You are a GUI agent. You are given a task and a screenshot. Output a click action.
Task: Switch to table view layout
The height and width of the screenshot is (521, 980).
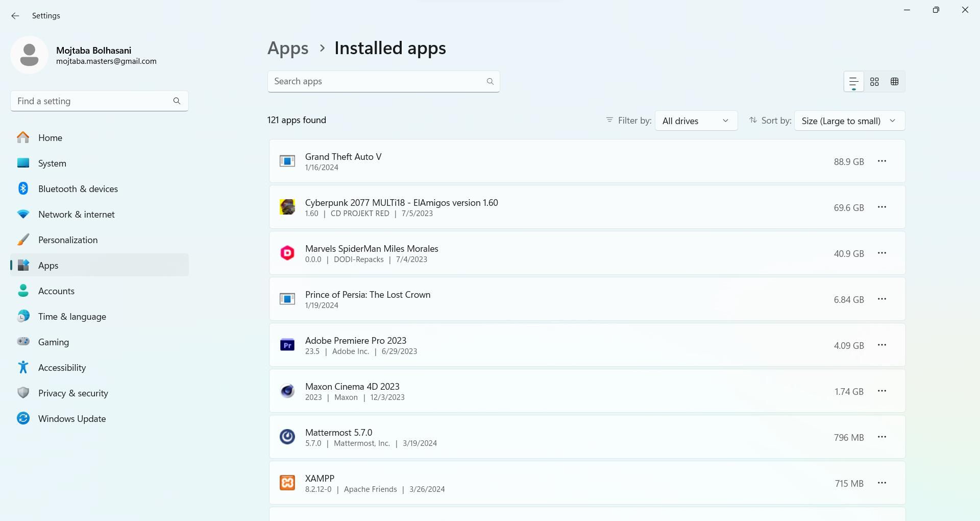coord(894,82)
